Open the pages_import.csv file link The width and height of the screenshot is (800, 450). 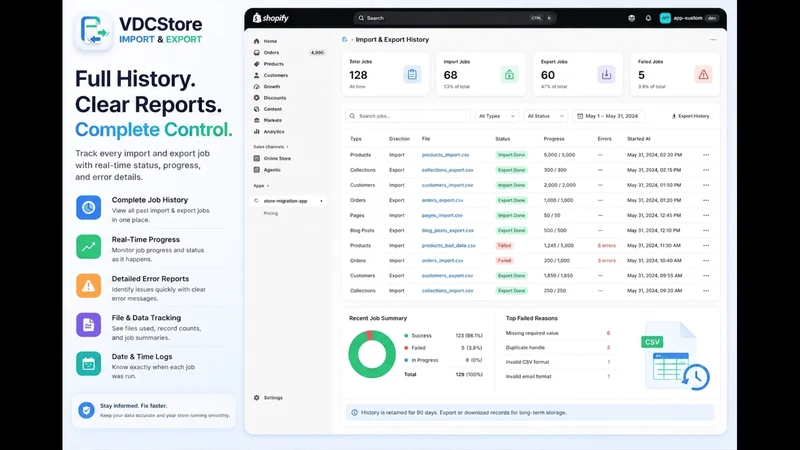(442, 215)
